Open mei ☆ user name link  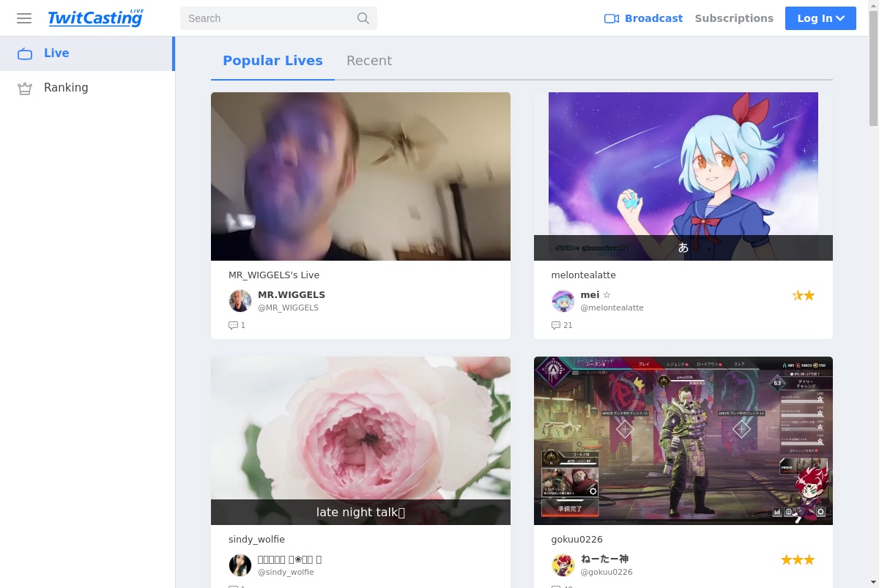(596, 294)
